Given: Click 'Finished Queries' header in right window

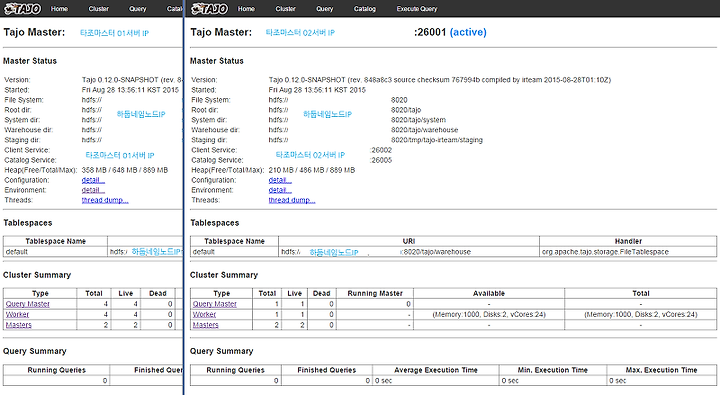Looking at the screenshot, I should point(326,370).
